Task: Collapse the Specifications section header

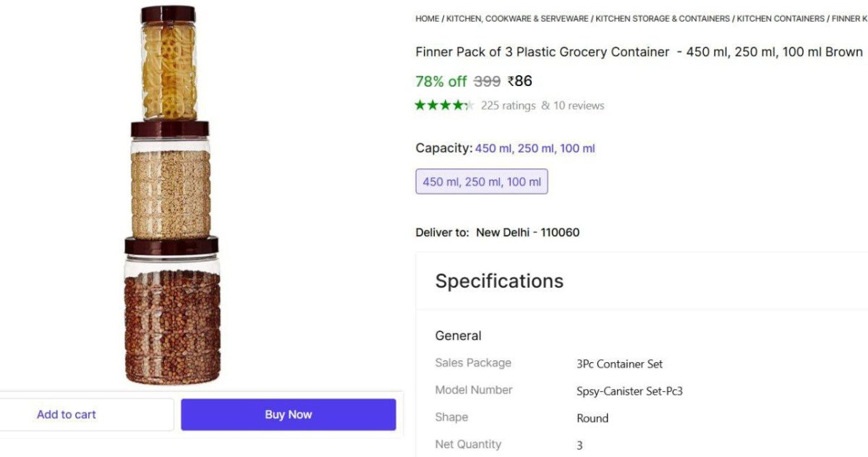Action: pos(499,281)
